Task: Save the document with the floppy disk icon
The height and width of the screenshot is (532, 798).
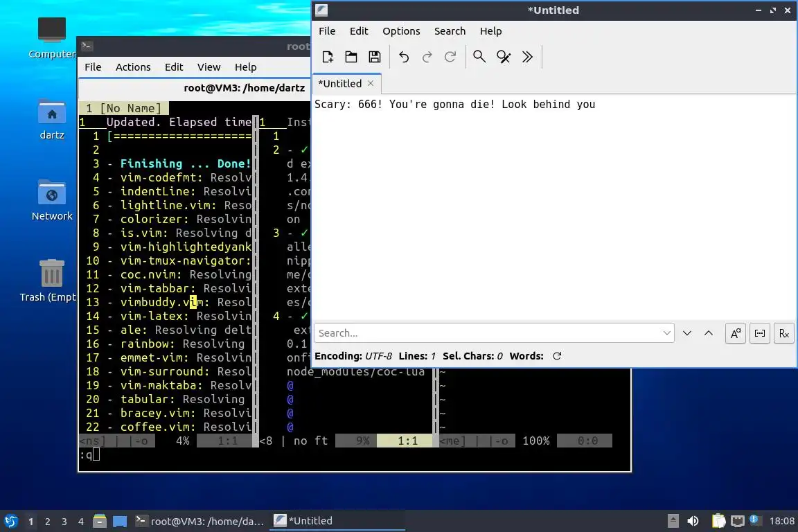Action: [x=375, y=57]
